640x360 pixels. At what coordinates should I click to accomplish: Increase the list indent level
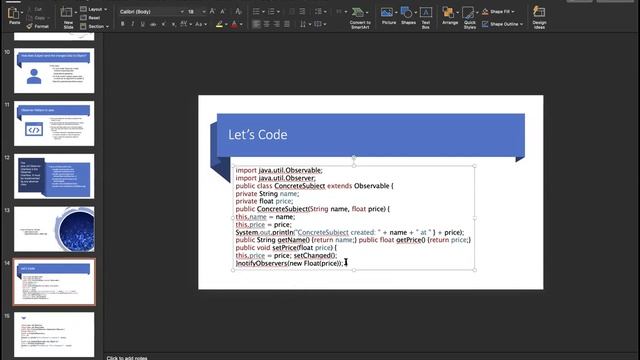point(302,11)
